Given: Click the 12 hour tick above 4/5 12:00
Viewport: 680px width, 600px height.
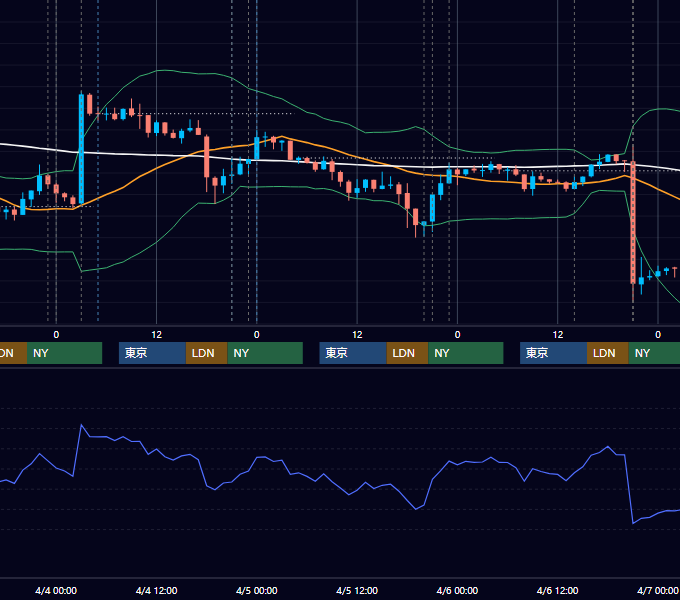Looking at the screenshot, I should point(357,335).
